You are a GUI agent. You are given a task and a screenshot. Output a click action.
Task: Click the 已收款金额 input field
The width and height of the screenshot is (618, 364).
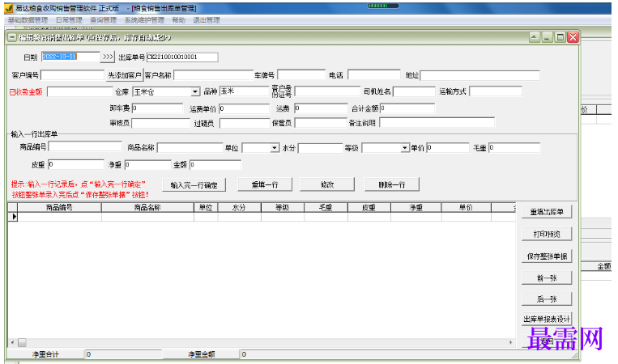tap(80, 91)
